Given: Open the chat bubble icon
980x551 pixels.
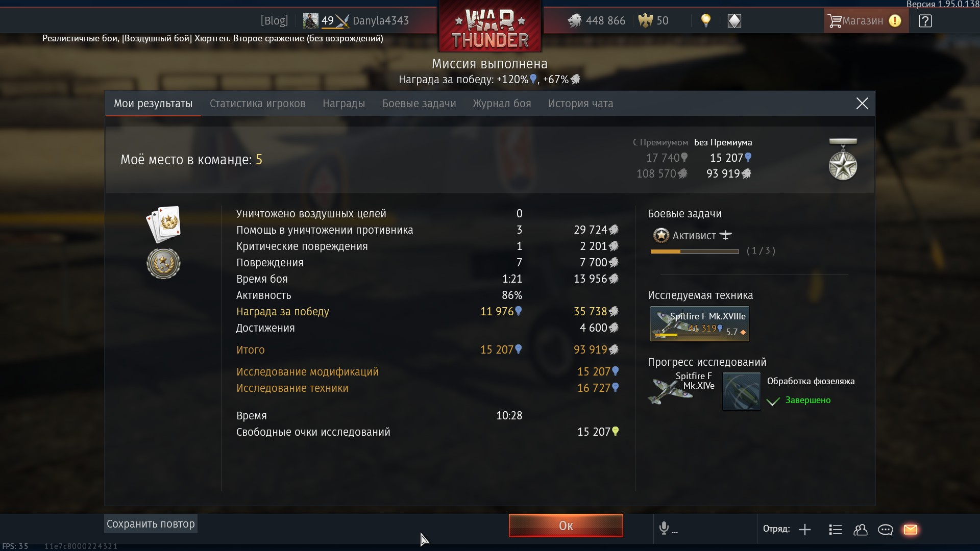Looking at the screenshot, I should coord(885,530).
